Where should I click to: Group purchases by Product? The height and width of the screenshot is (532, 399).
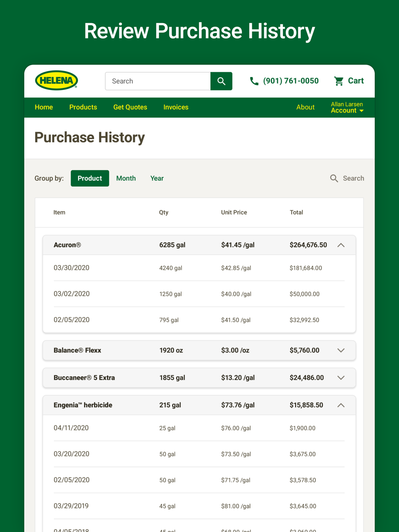[x=90, y=178]
